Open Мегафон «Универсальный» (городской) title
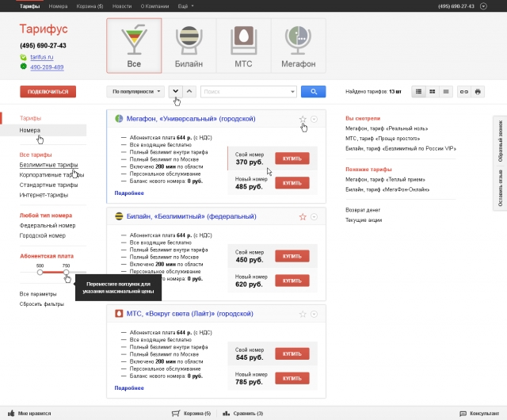507x420 pixels. (x=191, y=119)
